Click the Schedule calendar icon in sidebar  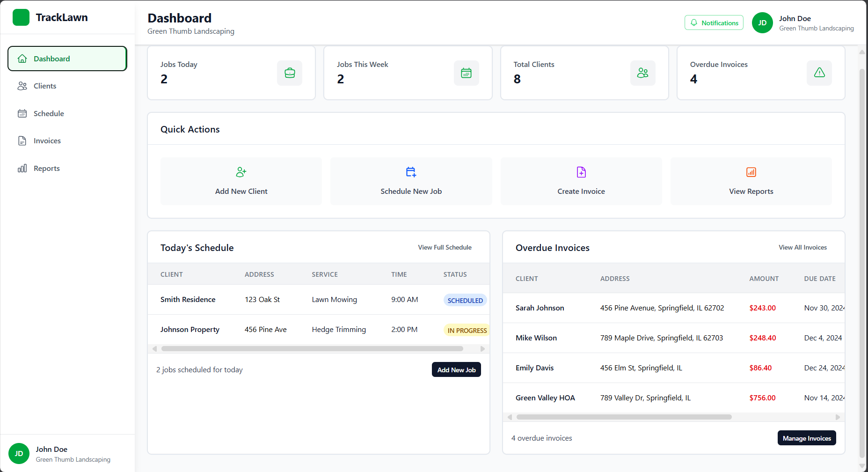pyautogui.click(x=22, y=113)
